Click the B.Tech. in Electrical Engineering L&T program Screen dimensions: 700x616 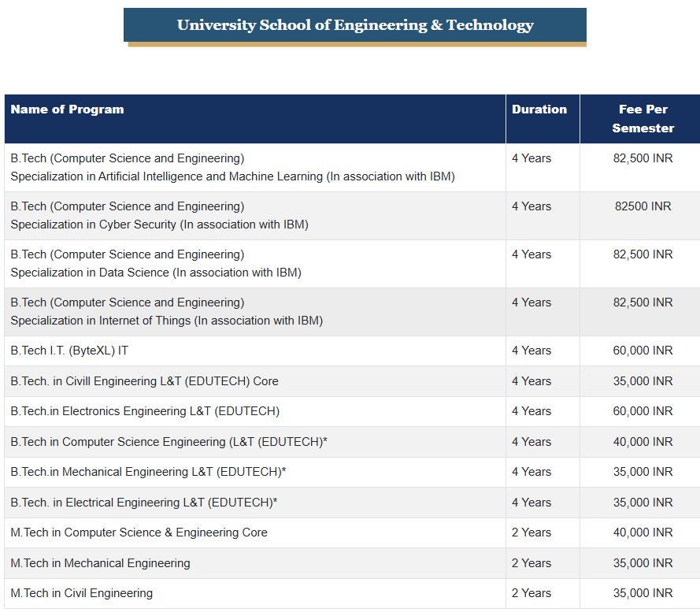(143, 503)
